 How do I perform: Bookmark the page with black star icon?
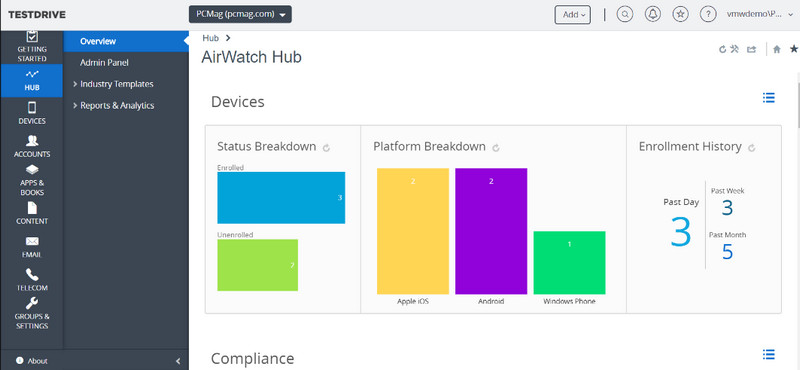point(794,49)
